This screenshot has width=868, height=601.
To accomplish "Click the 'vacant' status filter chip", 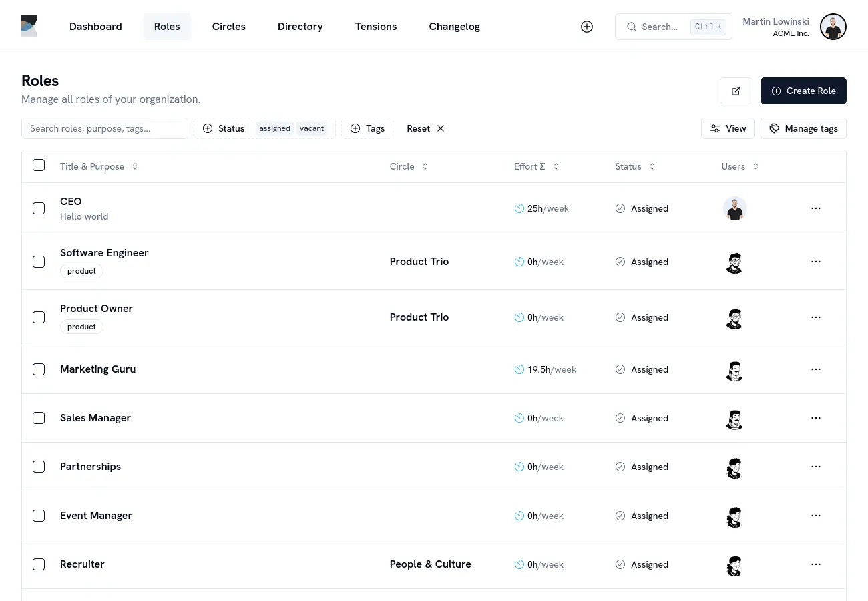I will (312, 128).
